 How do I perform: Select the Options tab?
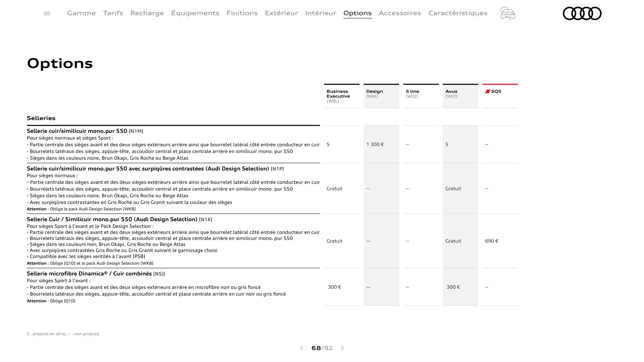(x=357, y=13)
